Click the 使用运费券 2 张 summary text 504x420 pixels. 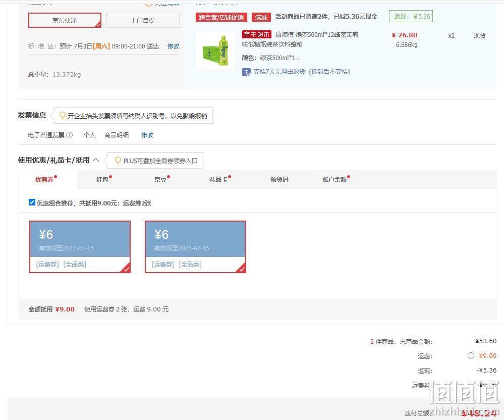(x=126, y=309)
